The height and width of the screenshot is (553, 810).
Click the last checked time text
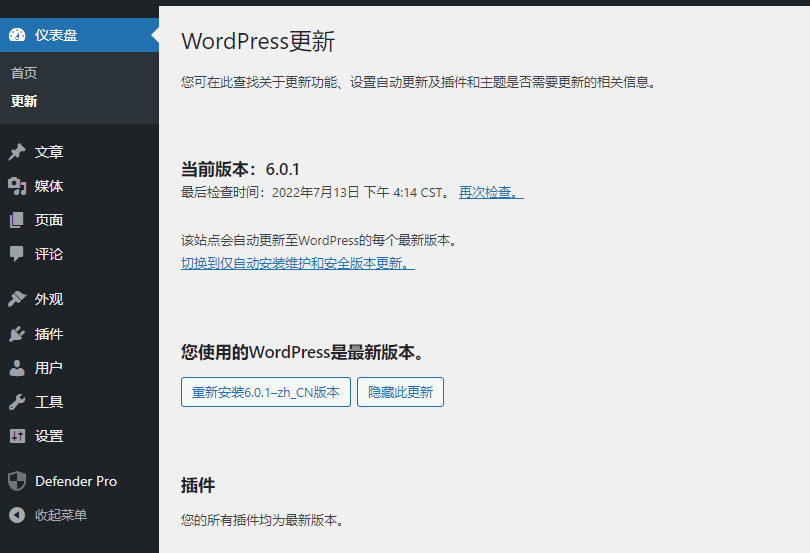(316, 192)
